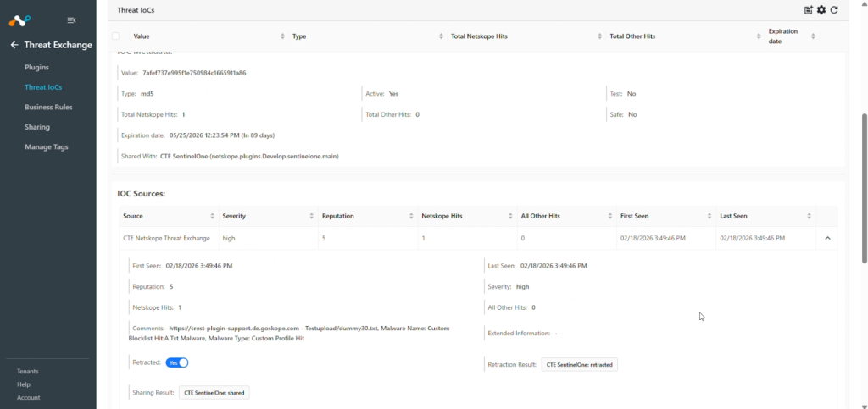
Task: Open Sharing page
Action: point(37,127)
